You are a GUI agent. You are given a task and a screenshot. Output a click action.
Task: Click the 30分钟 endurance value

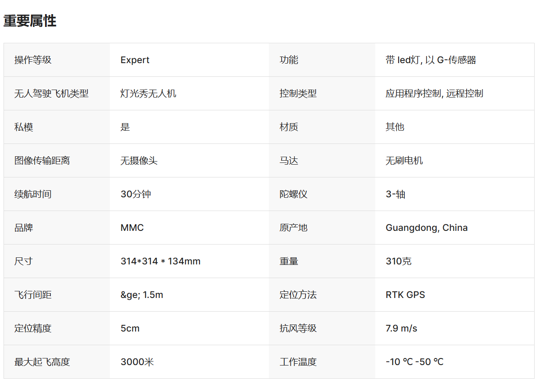(136, 194)
